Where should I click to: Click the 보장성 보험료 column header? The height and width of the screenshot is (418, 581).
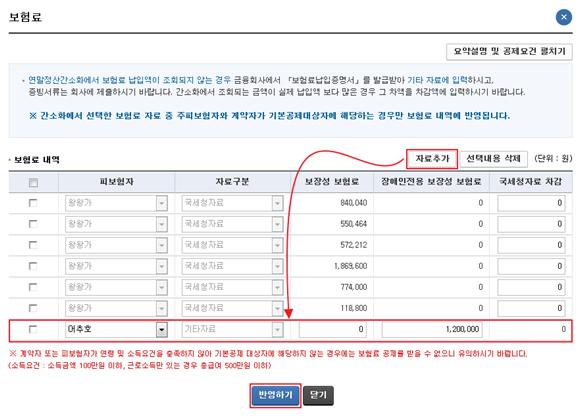(332, 182)
